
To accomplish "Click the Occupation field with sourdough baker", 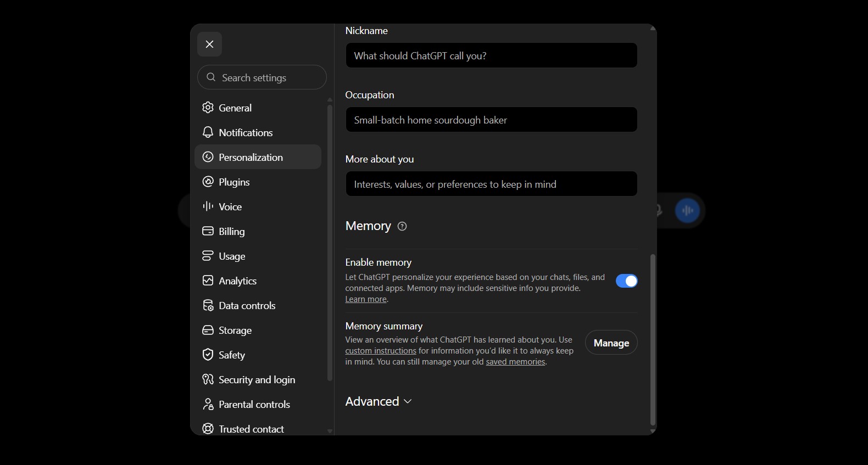I will click(491, 120).
